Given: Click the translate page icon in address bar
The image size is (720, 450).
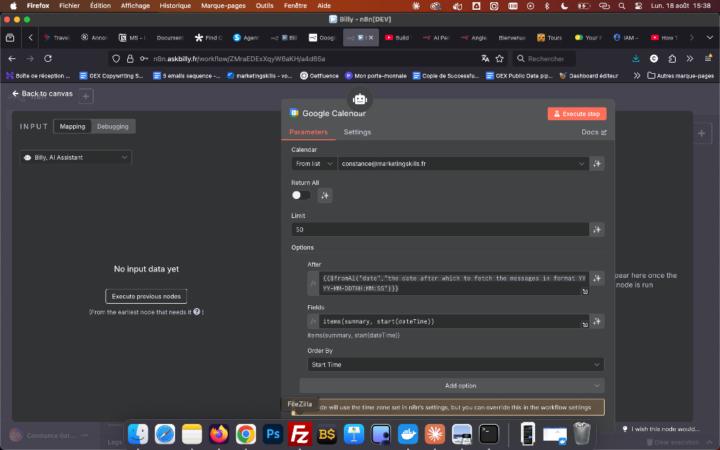Looking at the screenshot, I should point(485,59).
